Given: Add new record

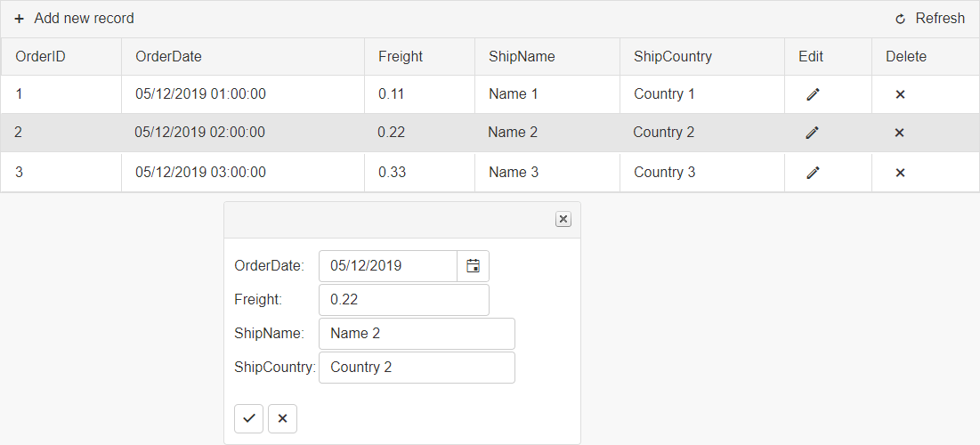Looking at the screenshot, I should click(75, 19).
